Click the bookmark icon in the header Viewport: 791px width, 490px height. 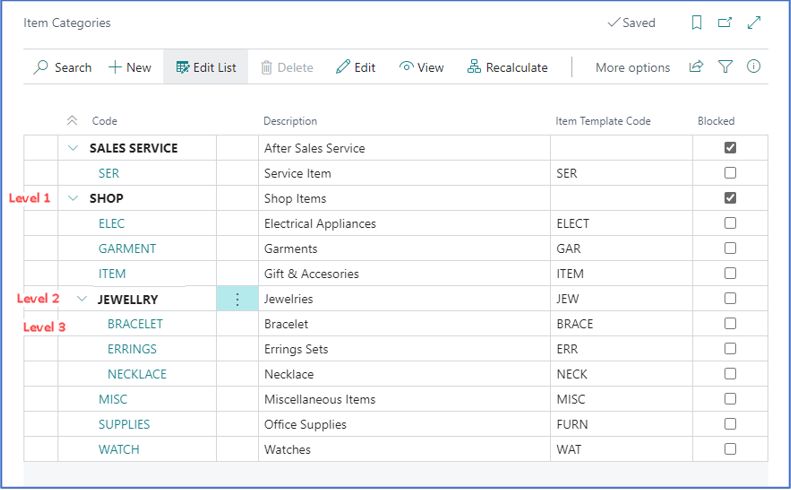697,23
